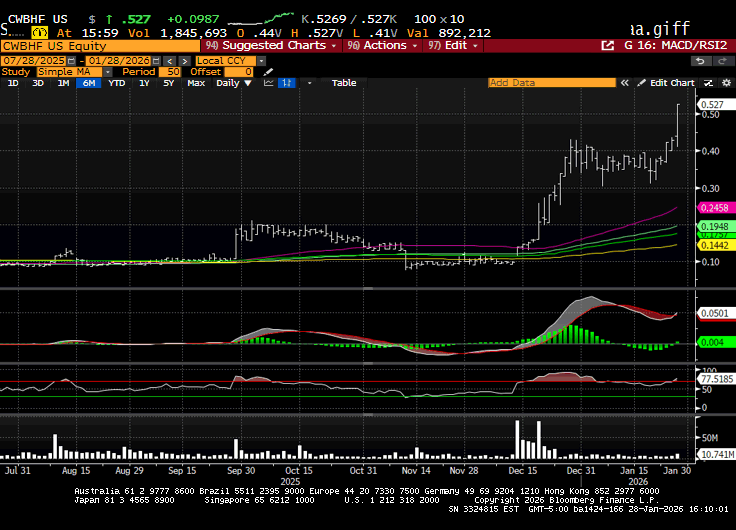Click the Edit Chart pencil icon
Screen dimensions: 736x530
641,83
